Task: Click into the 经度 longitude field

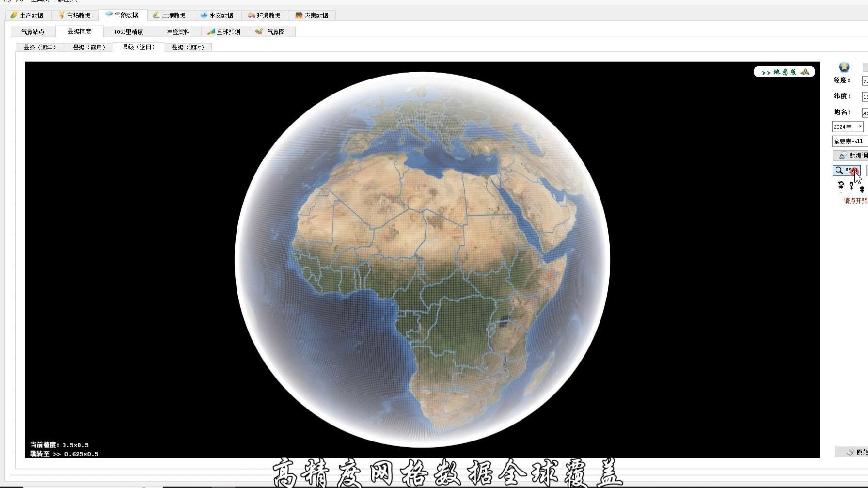Action: coord(865,80)
